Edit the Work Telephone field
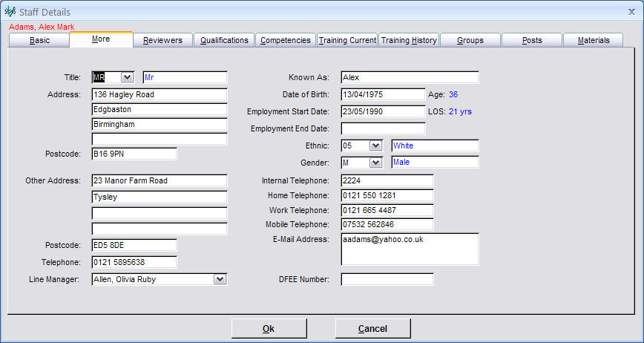 pyautogui.click(x=387, y=210)
